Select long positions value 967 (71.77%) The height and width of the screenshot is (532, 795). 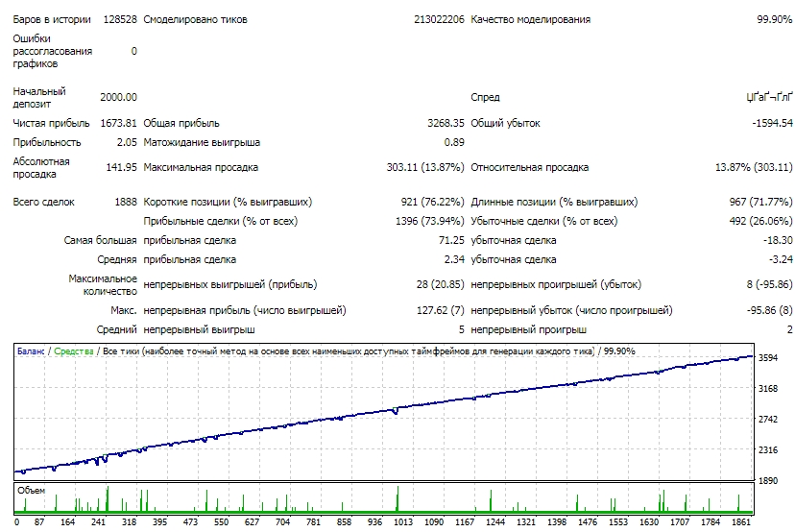[760, 202]
